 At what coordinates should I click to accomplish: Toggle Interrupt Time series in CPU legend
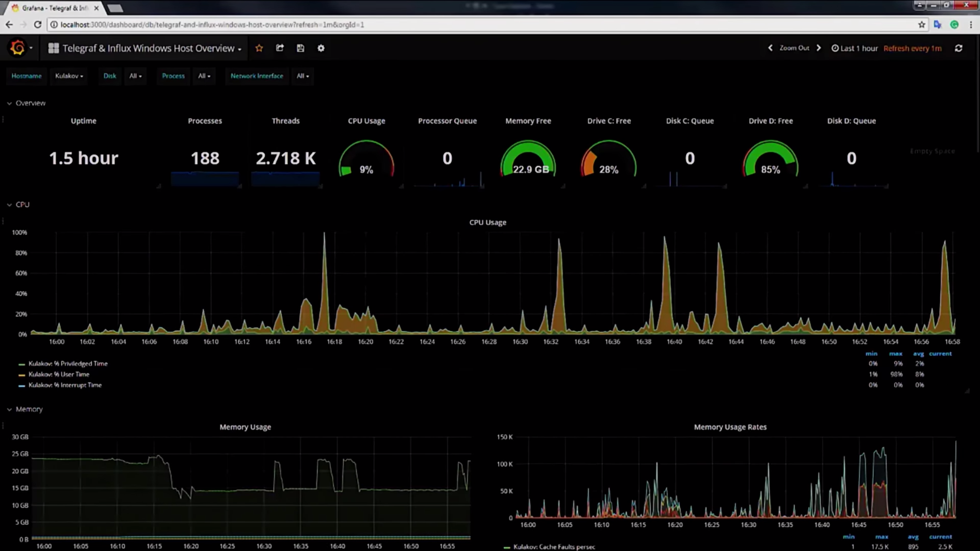click(x=64, y=385)
